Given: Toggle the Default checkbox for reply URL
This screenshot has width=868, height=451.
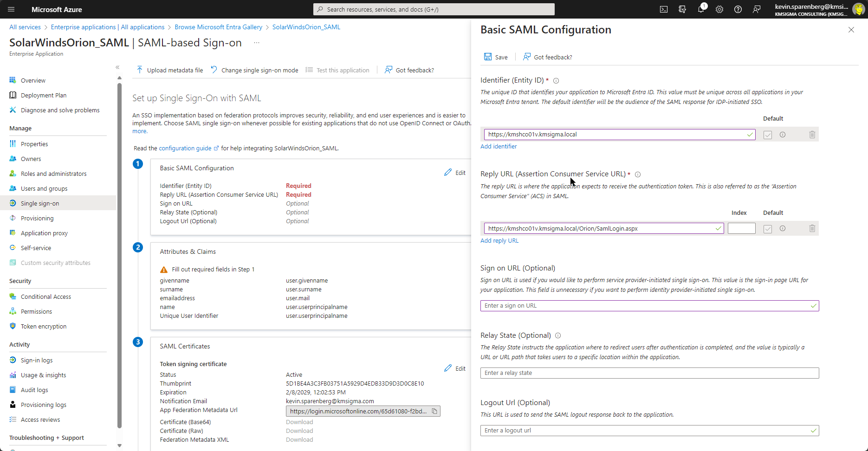Looking at the screenshot, I should tap(768, 229).
